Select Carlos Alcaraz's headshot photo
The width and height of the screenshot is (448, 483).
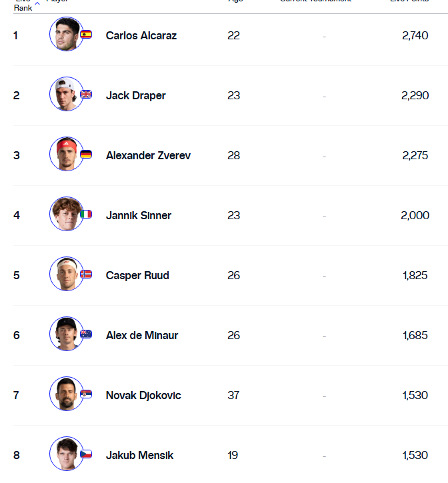pos(66,34)
